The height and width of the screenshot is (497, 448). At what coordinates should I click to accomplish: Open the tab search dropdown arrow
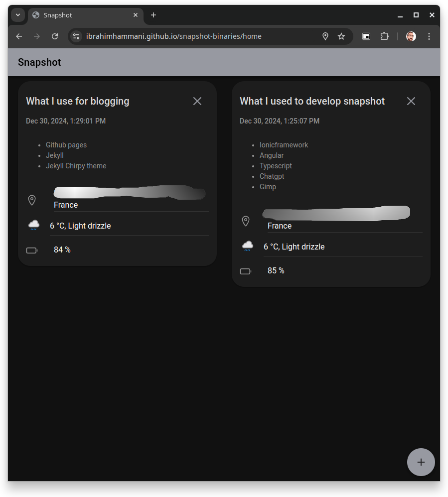coord(17,15)
